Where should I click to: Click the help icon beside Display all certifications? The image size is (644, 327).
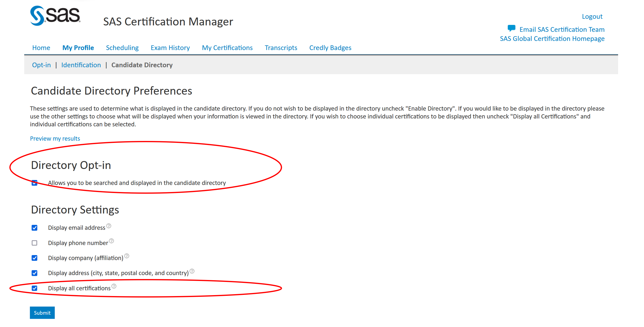click(x=114, y=286)
